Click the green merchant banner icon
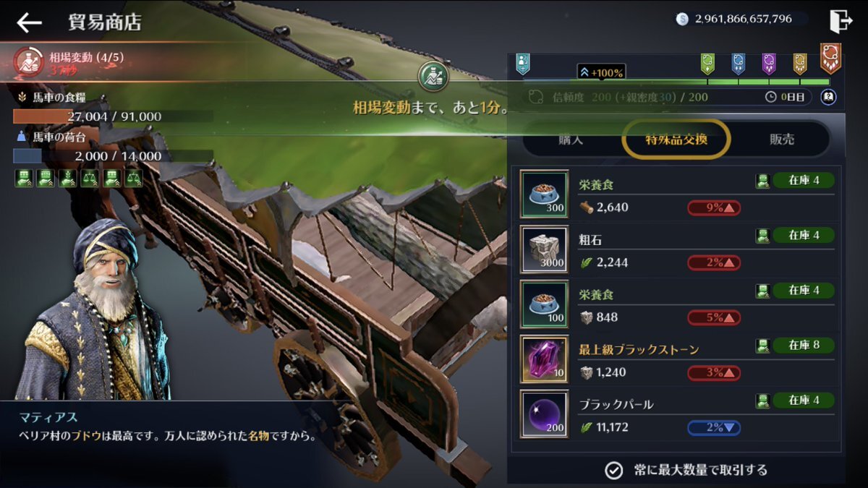Image resolution: width=868 pixels, height=488 pixels. (708, 64)
